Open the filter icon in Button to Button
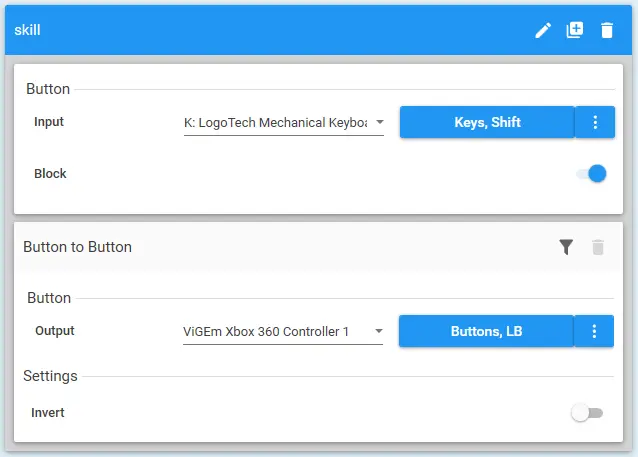 click(566, 247)
